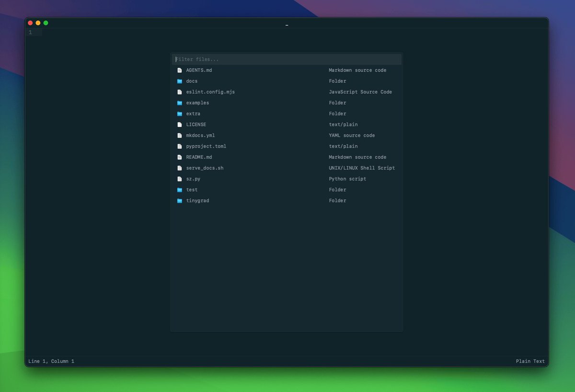Maximize the window with the green button
The height and width of the screenshot is (392, 575).
[x=46, y=23]
